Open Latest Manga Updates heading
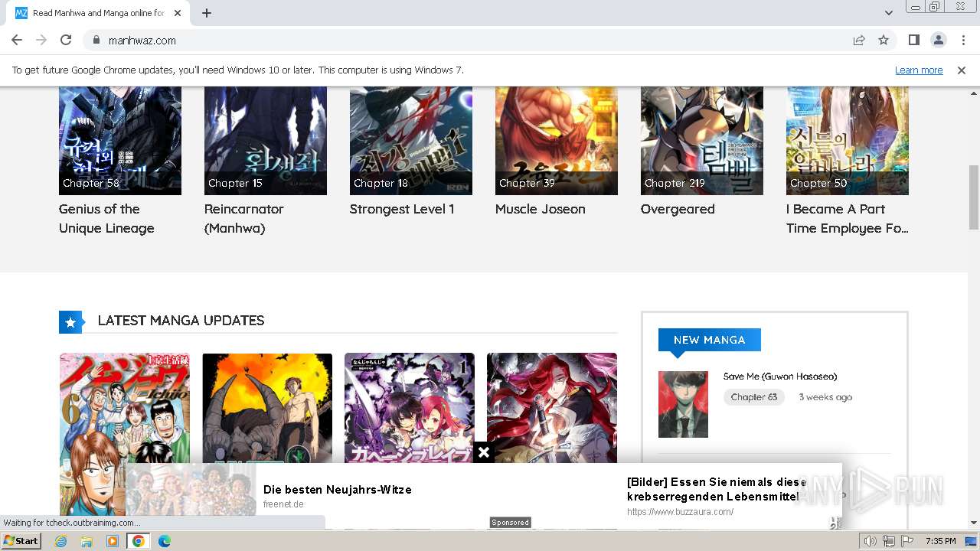The height and width of the screenshot is (551, 980). coord(181,321)
